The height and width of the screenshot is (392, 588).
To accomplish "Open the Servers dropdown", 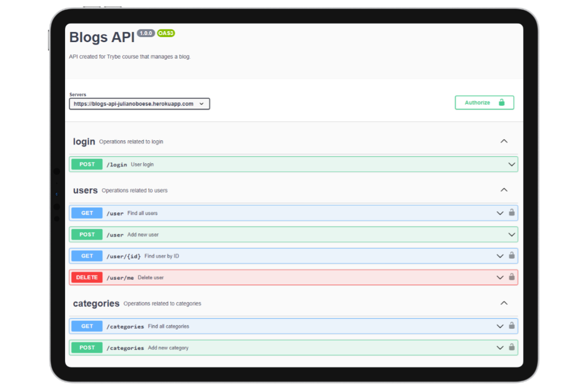I will click(140, 104).
